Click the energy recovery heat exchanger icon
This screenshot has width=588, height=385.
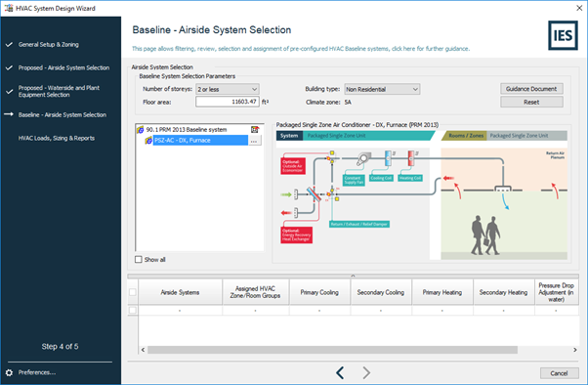pyautogui.click(x=314, y=194)
